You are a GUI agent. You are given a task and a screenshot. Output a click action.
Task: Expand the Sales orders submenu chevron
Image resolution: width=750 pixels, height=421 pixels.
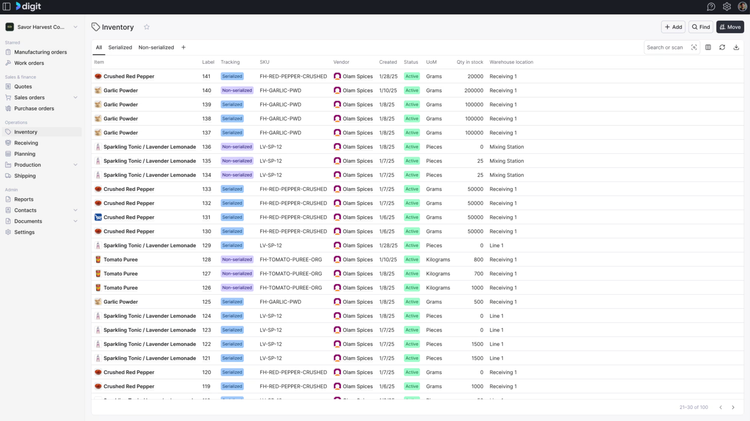tap(75, 98)
